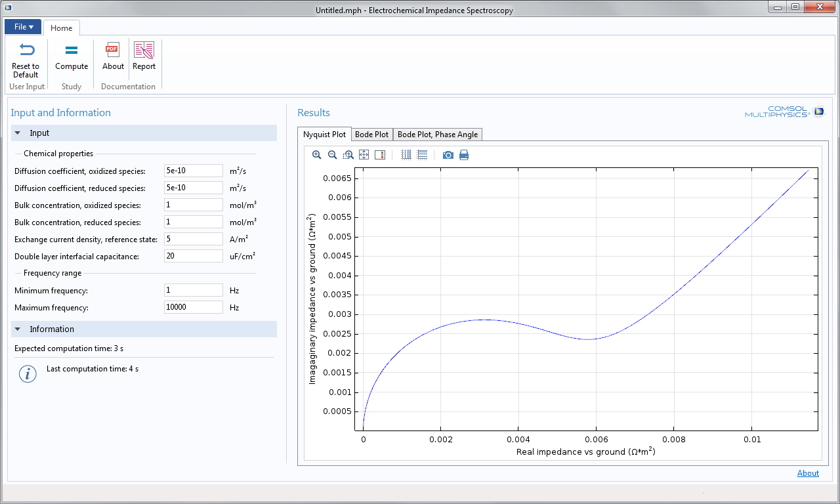The image size is (840, 504).
Task: Activate the Zoom Box tool
Action: [x=348, y=155]
